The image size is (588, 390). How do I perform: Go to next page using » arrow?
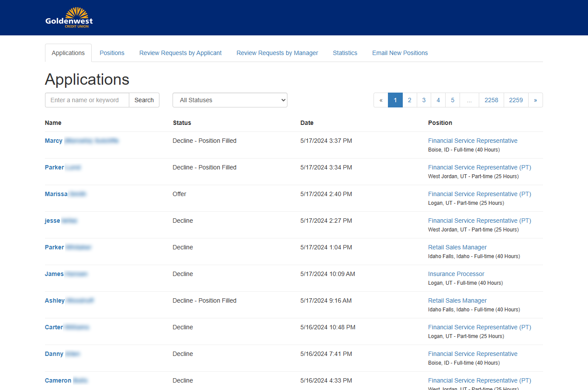535,100
